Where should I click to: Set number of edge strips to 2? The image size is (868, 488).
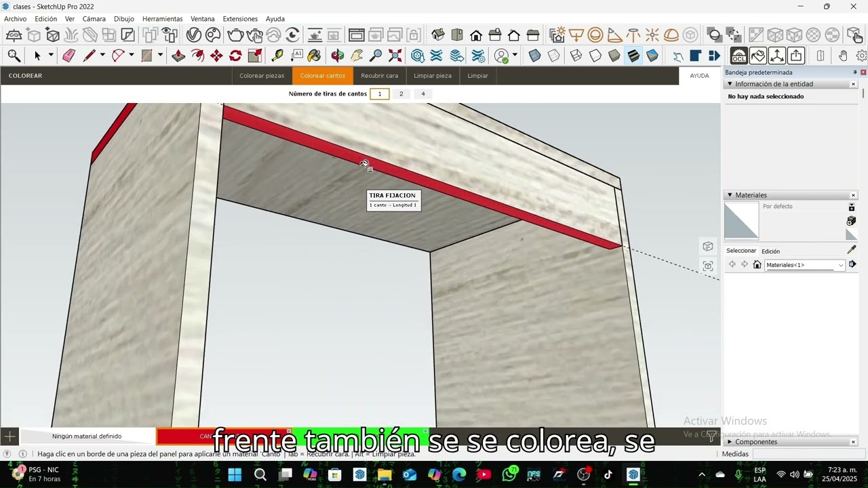pyautogui.click(x=401, y=94)
